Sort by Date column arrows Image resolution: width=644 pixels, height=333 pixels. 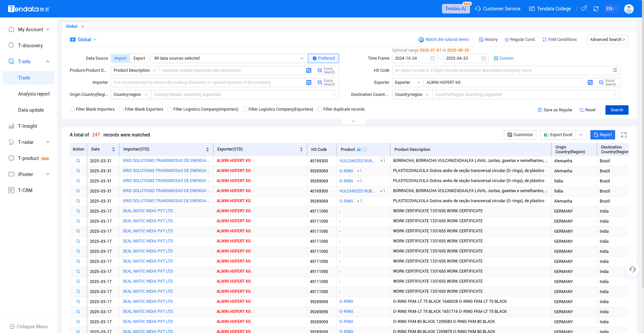(113, 150)
